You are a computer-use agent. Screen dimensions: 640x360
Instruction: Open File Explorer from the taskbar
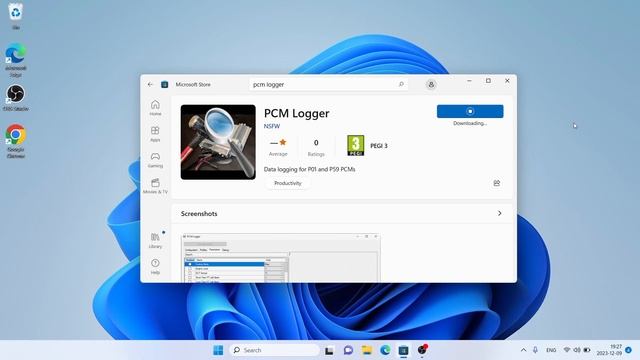coord(367,350)
